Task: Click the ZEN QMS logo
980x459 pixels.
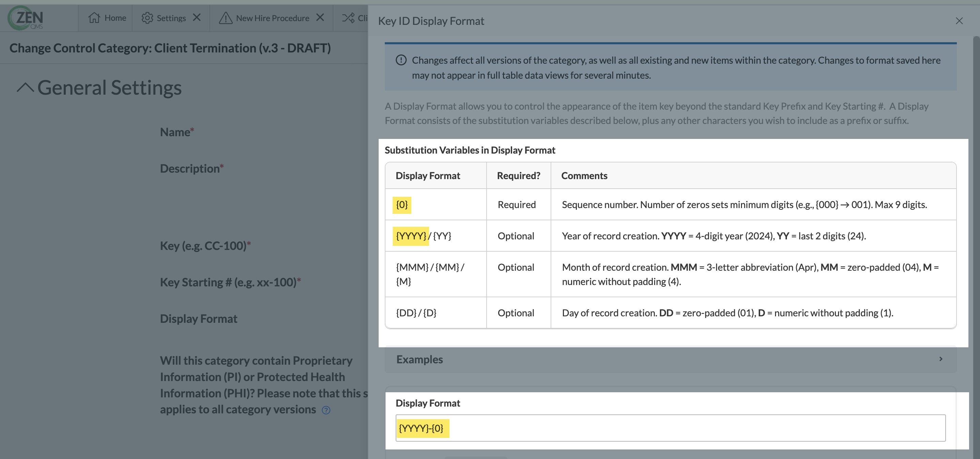Action: (26, 18)
